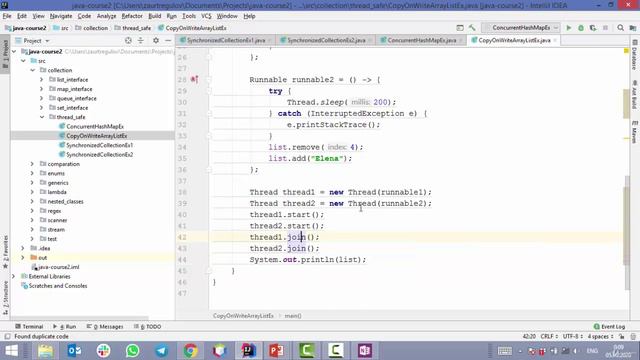Change the CRLF line separator

[x=549, y=336]
